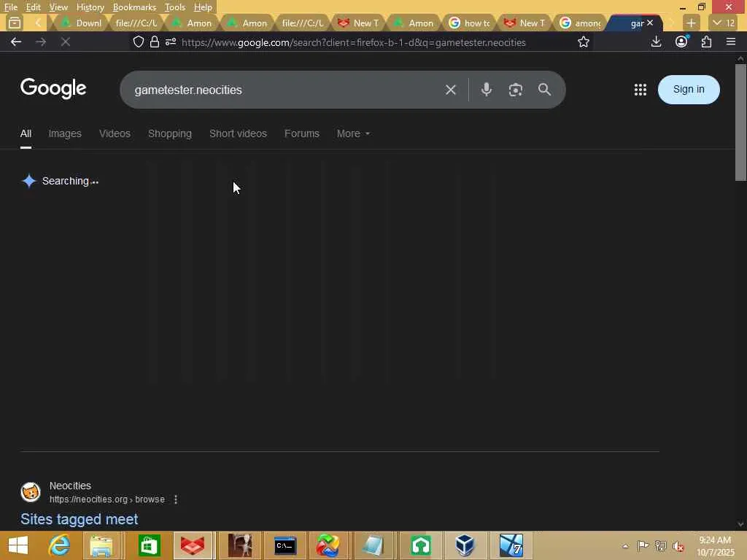The height and width of the screenshot is (560, 747).
Task: Open the Neocities favicon in the result
Action: pos(31,492)
